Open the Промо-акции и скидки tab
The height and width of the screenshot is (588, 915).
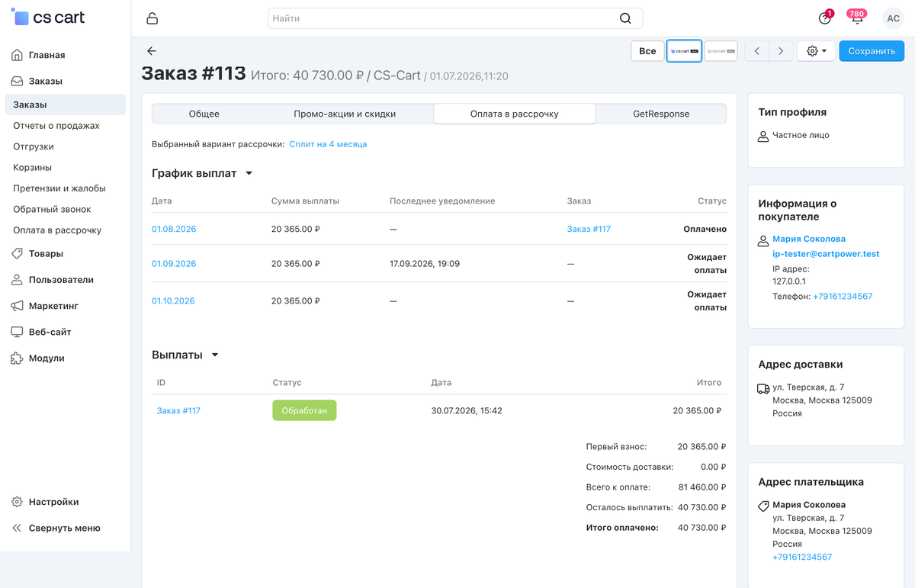pos(345,114)
